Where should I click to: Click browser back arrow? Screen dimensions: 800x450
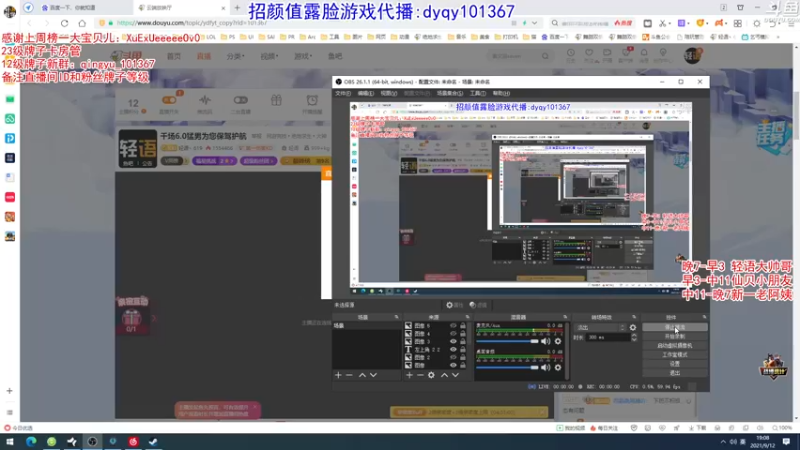(29, 23)
